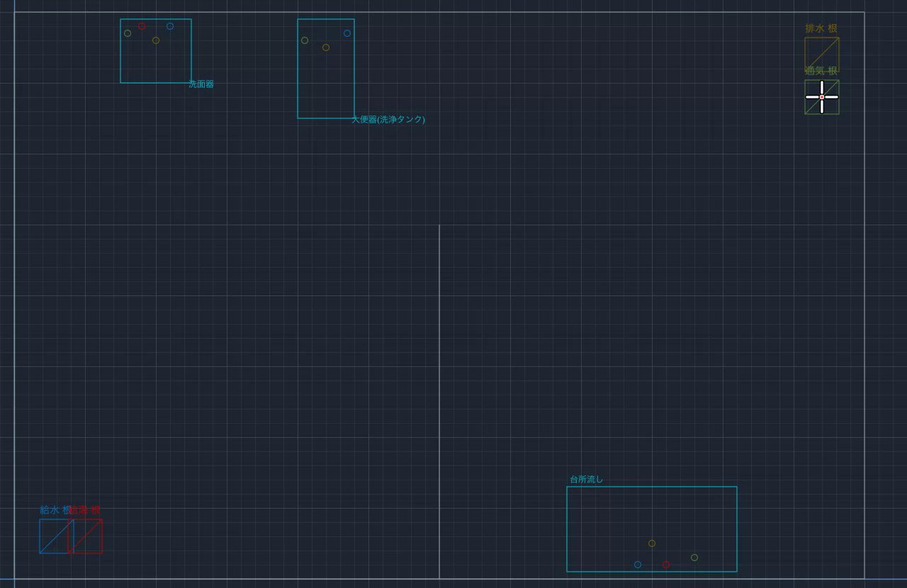This screenshot has width=907, height=588.
Task: Click the 台所流し label
Action: pyautogui.click(x=587, y=480)
